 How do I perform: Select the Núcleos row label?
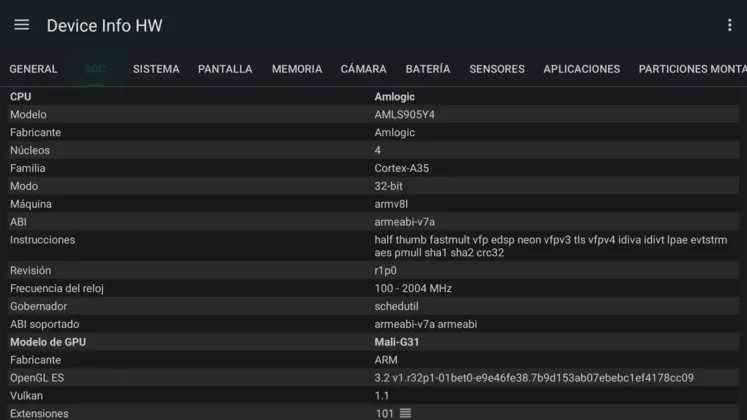30,150
